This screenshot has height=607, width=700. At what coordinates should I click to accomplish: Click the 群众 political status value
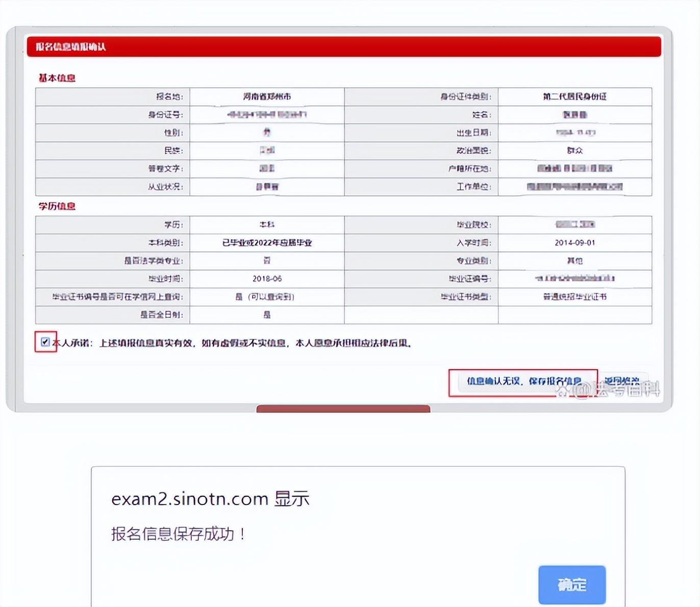[x=574, y=150]
